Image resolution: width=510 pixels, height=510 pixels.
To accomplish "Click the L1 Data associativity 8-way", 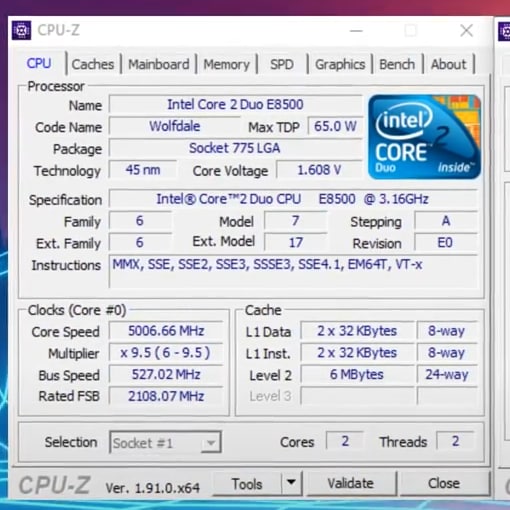I will (447, 331).
